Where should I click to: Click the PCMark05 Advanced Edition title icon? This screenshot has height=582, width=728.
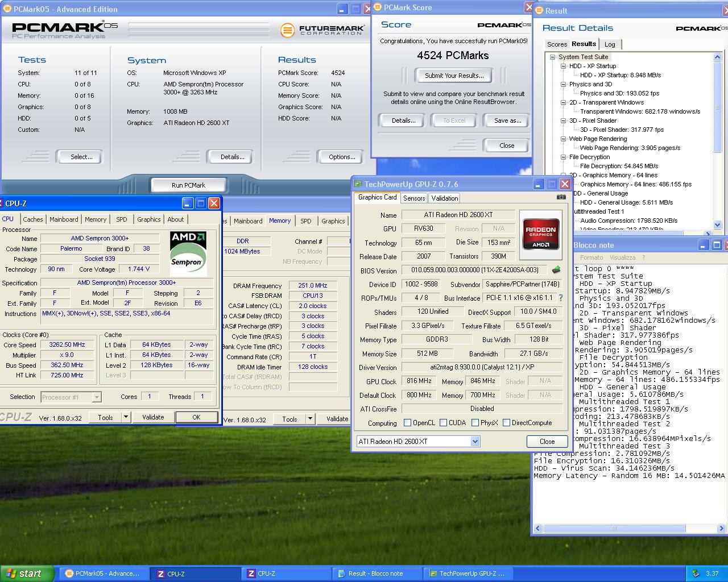(6, 9)
